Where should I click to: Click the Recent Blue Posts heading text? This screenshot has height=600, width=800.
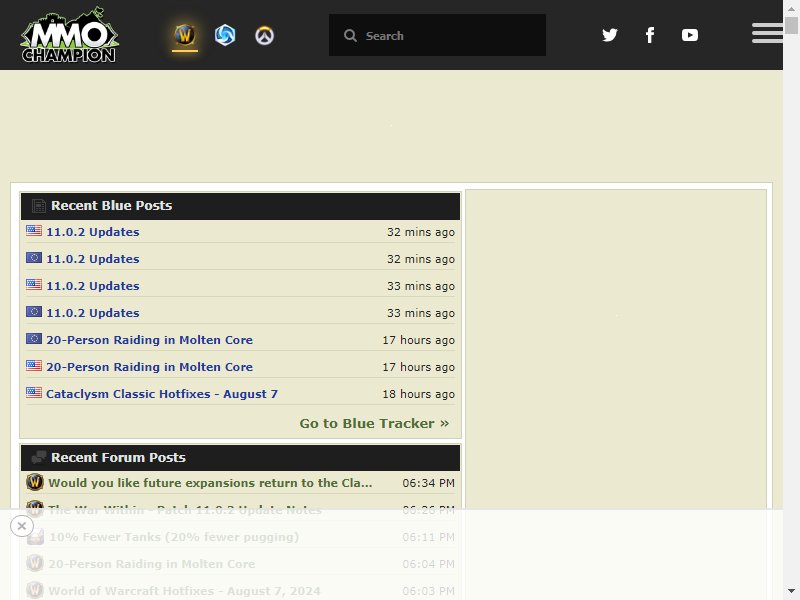pos(111,206)
